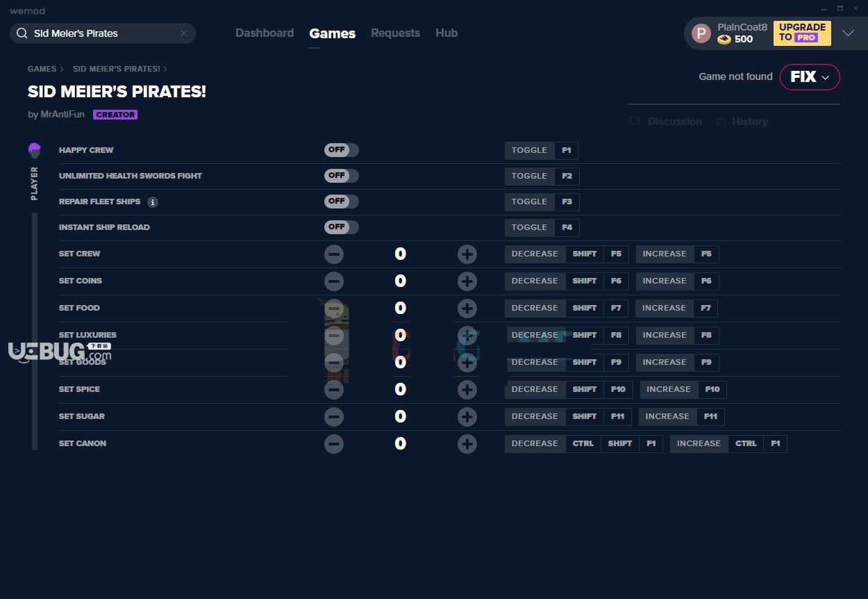The height and width of the screenshot is (599, 868).
Task: Increase Set Crew with the plus icon
Action: coord(467,254)
